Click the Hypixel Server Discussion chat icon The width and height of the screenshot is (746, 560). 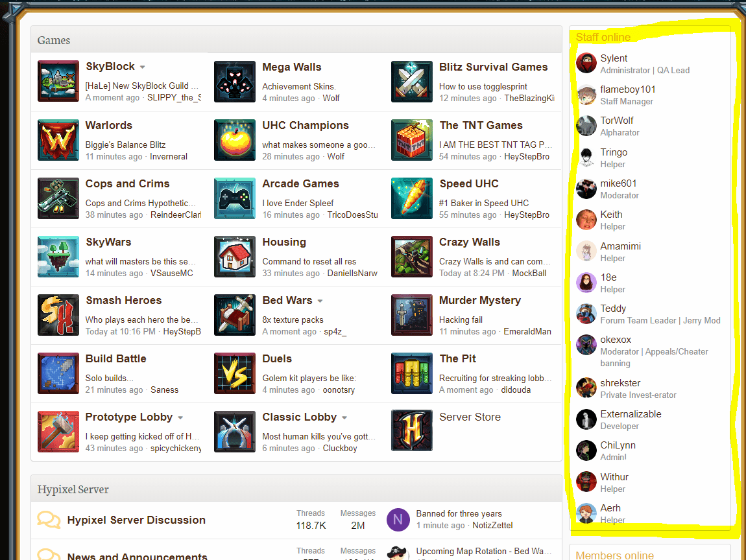tap(49, 520)
